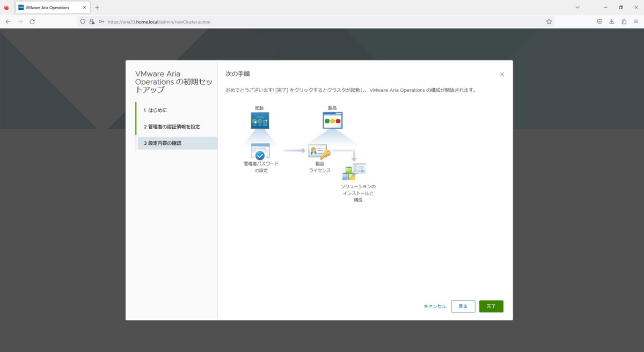Click the ソリューションのインストールと構成 label
The height and width of the screenshot is (352, 644).
tap(358, 193)
